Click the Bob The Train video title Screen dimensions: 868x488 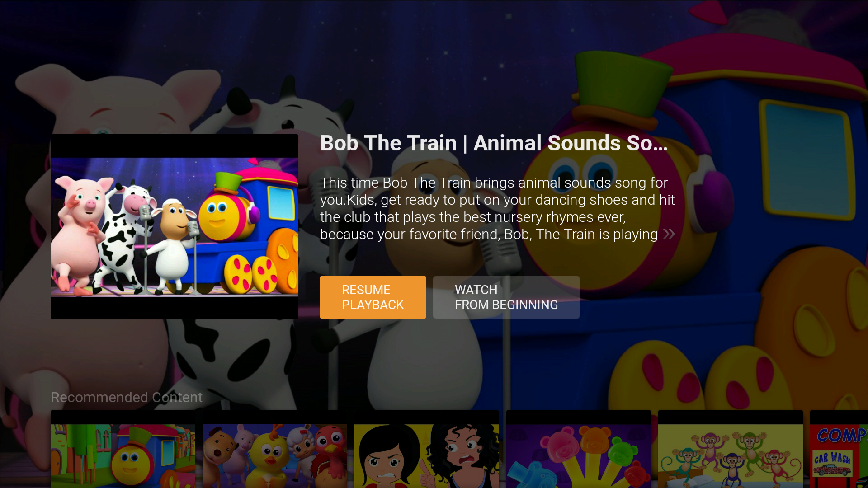click(x=494, y=143)
